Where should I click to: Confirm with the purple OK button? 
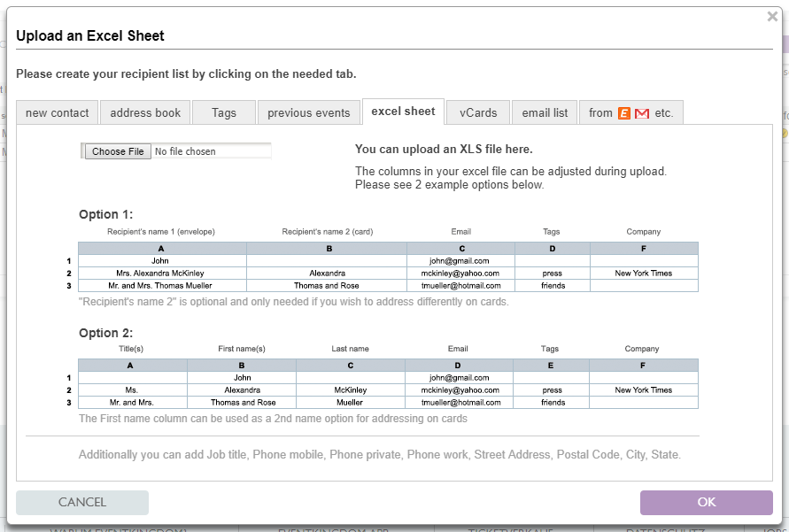(x=706, y=502)
